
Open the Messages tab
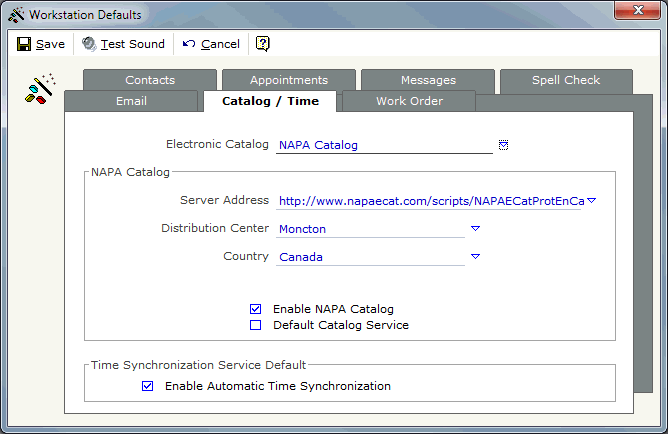point(428,80)
